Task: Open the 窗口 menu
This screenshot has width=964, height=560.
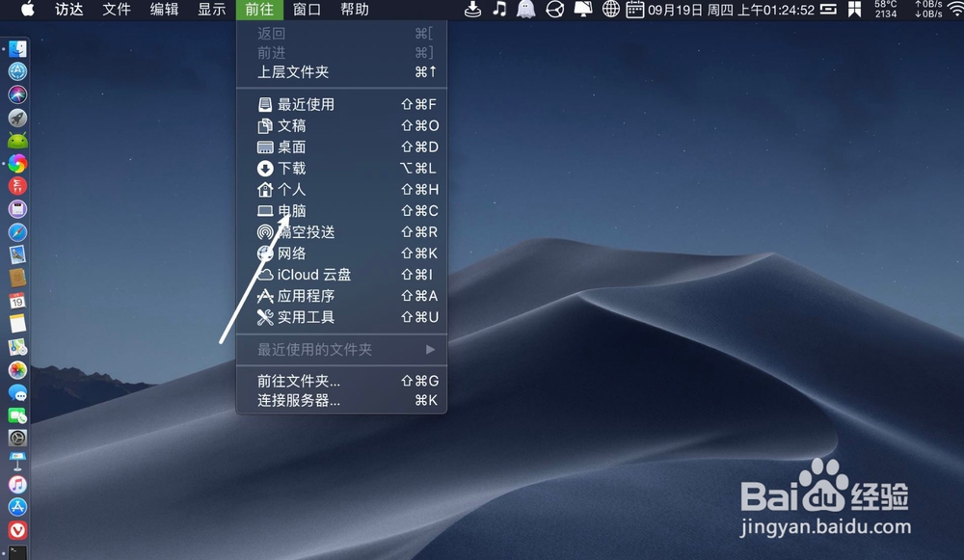Action: [306, 10]
